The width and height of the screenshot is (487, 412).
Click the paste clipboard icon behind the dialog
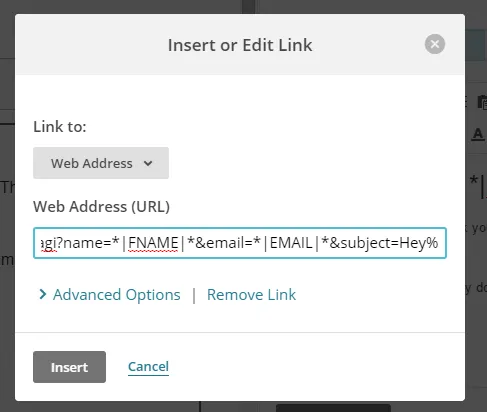pyautogui.click(x=482, y=102)
